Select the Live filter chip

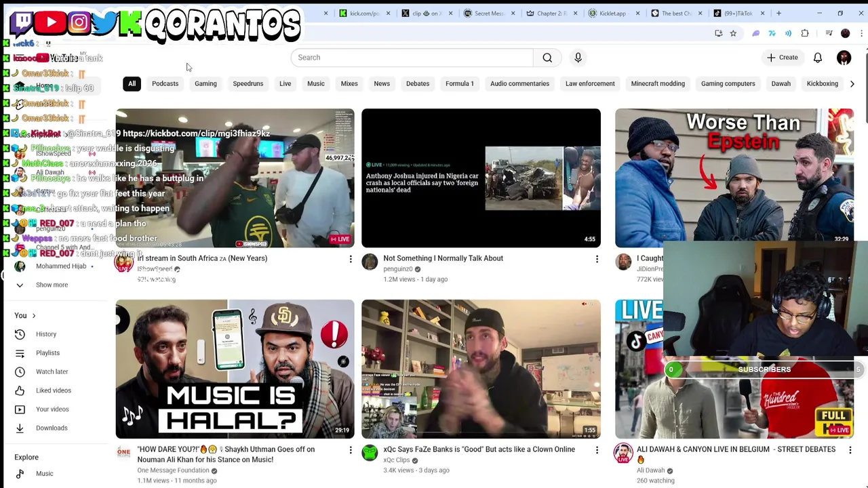[x=285, y=84]
